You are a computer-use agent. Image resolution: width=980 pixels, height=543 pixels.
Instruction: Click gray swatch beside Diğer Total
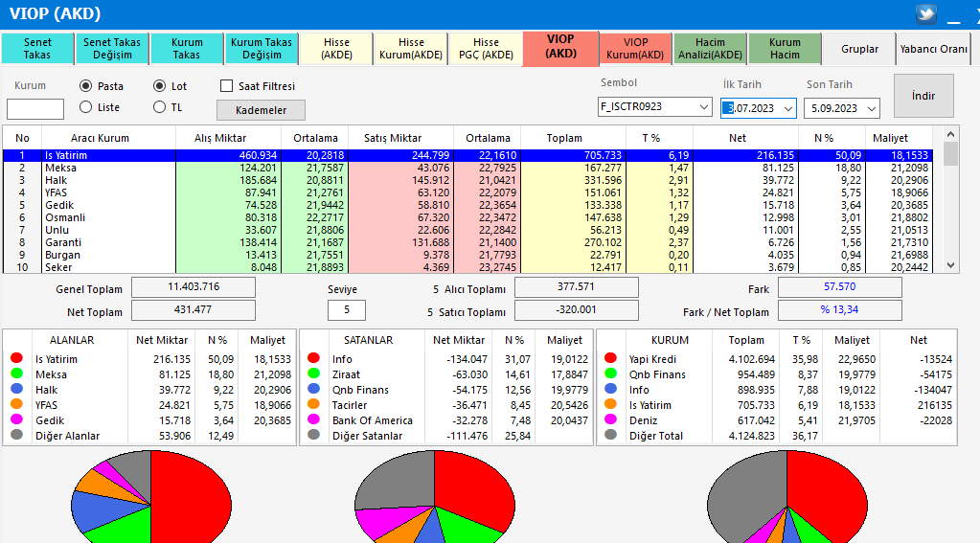coord(610,434)
